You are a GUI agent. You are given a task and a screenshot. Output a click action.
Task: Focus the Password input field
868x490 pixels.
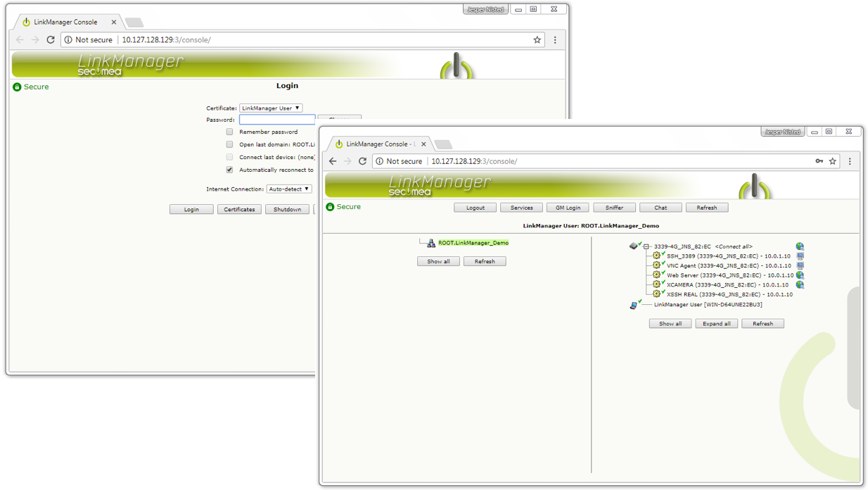coord(277,120)
